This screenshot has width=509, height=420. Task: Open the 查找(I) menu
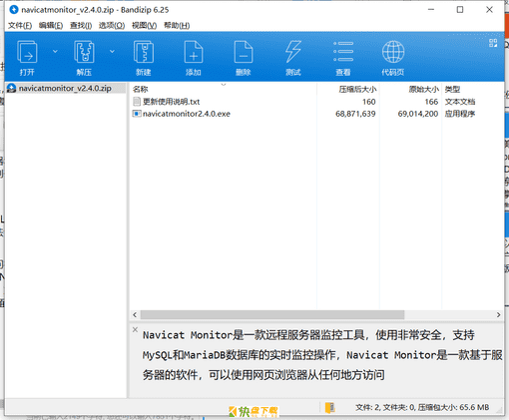(x=81, y=26)
